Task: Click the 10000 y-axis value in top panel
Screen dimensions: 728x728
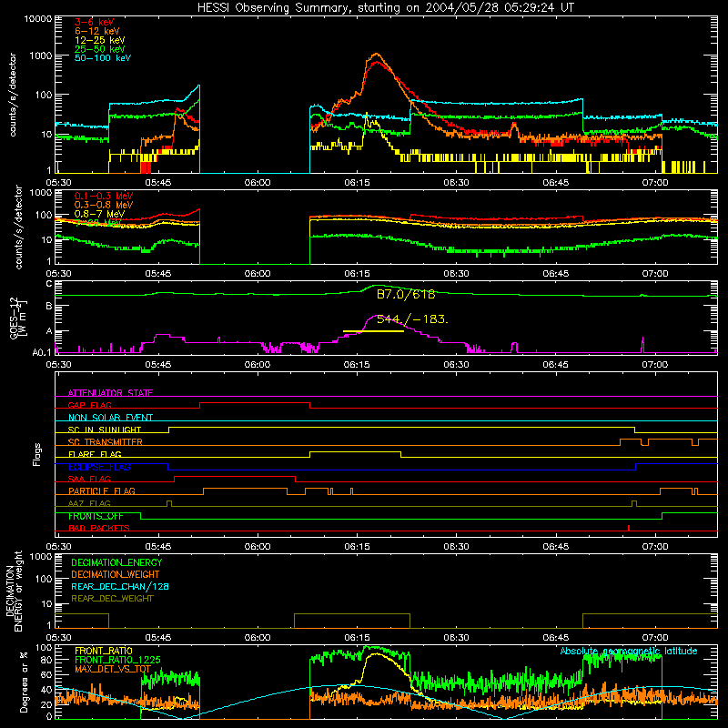Action: click(37, 19)
